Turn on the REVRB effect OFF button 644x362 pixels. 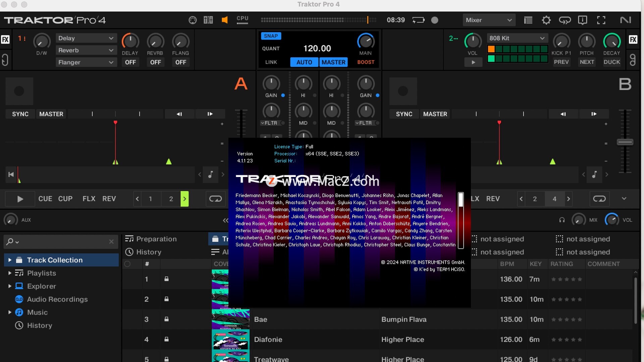[155, 62]
